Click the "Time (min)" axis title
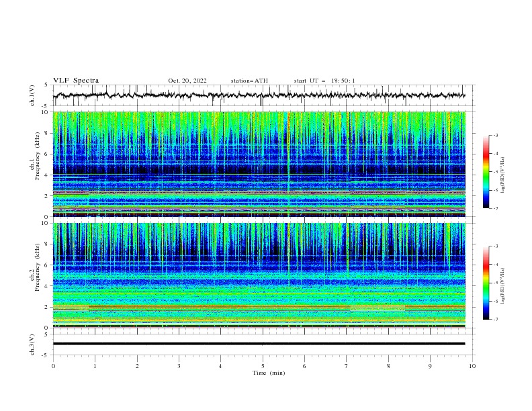Screen dimensions: 532x411 269,373
